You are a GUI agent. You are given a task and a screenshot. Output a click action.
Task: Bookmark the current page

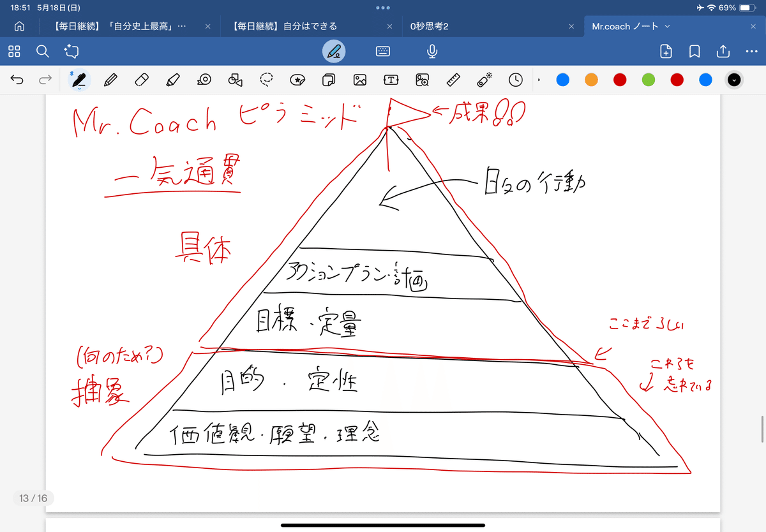(x=695, y=52)
